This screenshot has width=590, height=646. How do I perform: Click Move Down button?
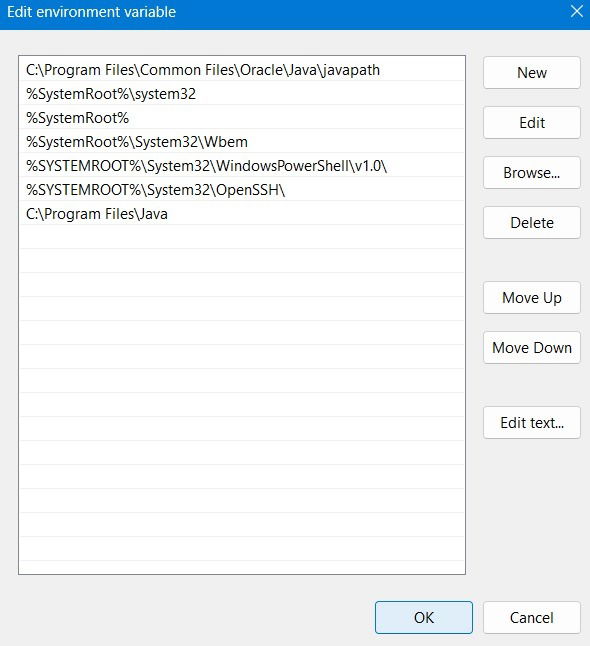point(531,348)
